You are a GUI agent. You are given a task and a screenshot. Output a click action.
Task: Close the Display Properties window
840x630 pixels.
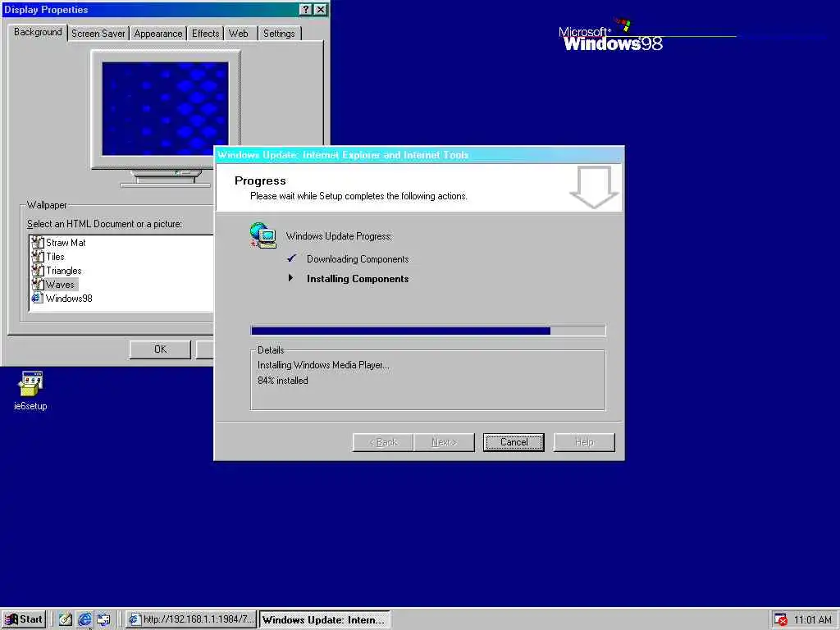pyautogui.click(x=321, y=9)
